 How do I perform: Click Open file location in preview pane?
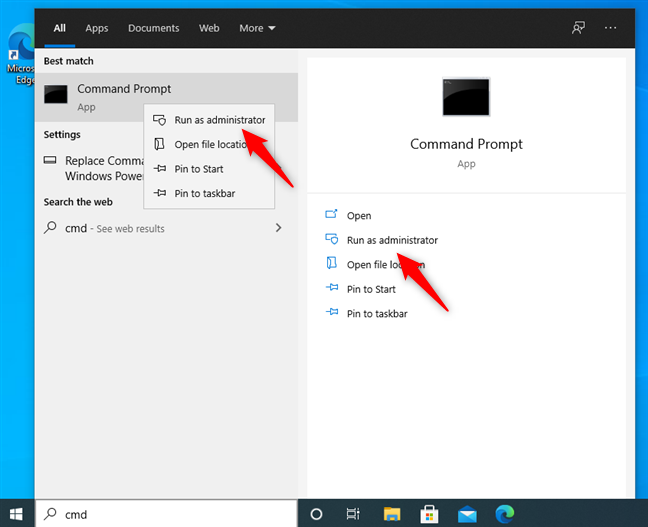click(x=386, y=265)
